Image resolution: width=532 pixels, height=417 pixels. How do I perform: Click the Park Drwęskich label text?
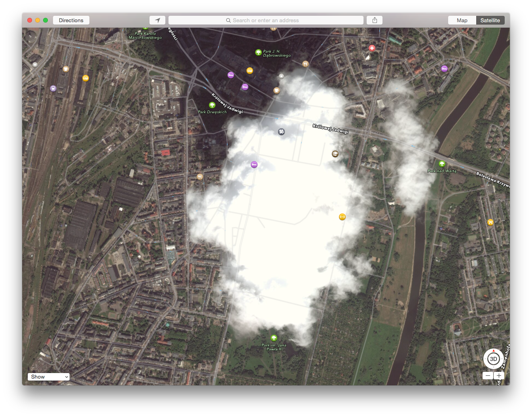212,112
